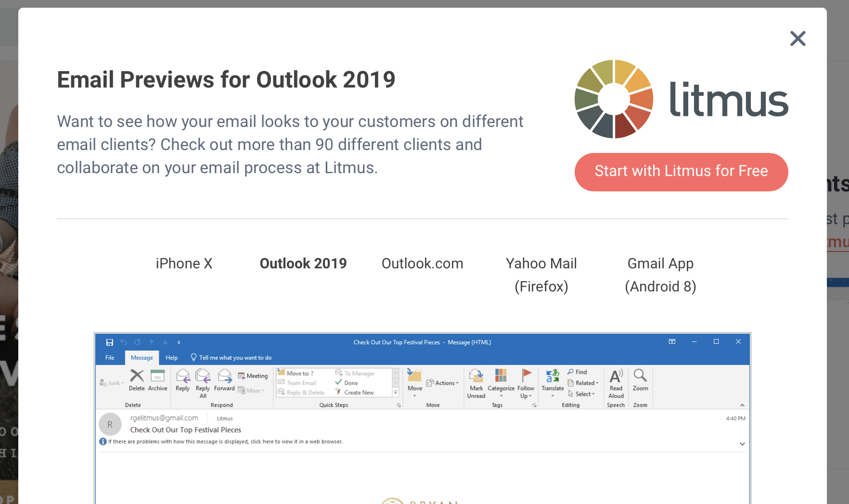Screen dimensions: 849x504
Task: Select Reply & Delete quick step
Action: coord(301,392)
